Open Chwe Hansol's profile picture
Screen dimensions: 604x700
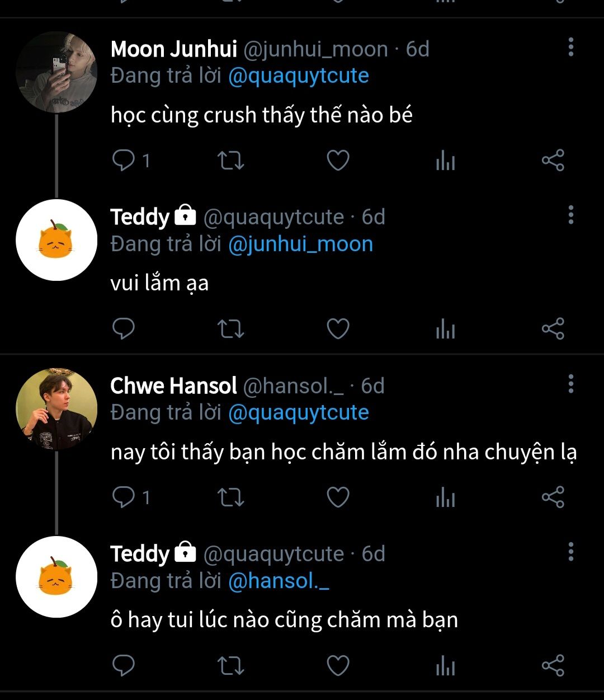[x=56, y=409]
